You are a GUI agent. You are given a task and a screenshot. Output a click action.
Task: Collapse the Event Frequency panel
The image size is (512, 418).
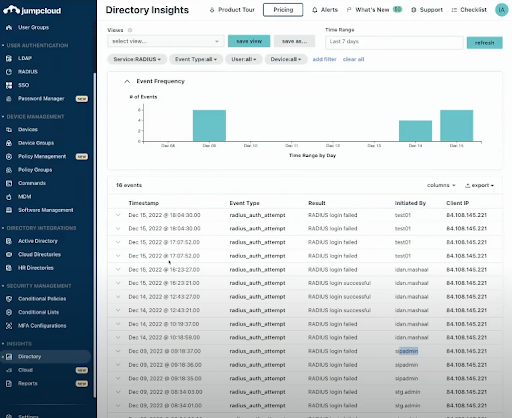pyautogui.click(x=127, y=81)
